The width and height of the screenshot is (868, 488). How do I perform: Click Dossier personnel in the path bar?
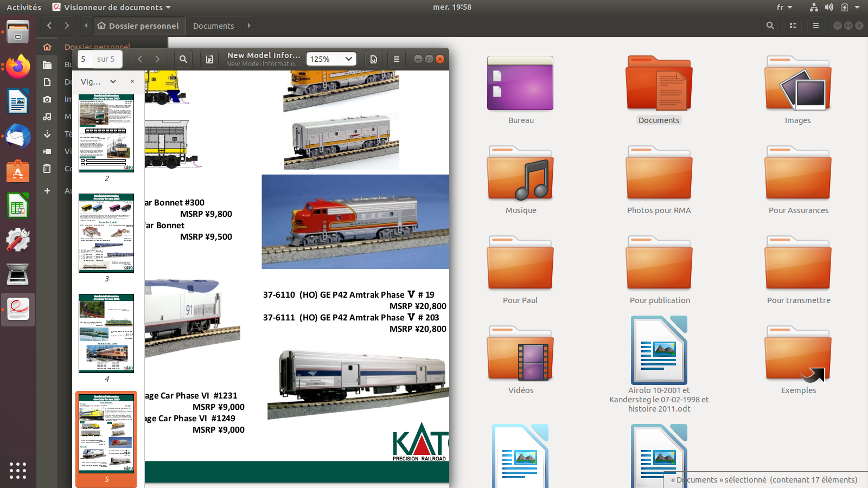138,25
